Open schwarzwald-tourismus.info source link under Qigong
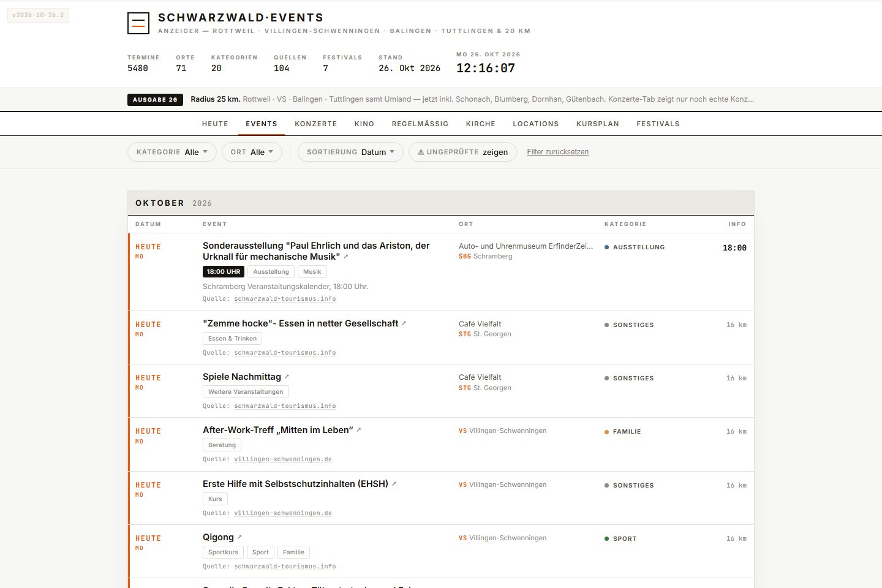Image resolution: width=882 pixels, height=588 pixels. pos(285,567)
